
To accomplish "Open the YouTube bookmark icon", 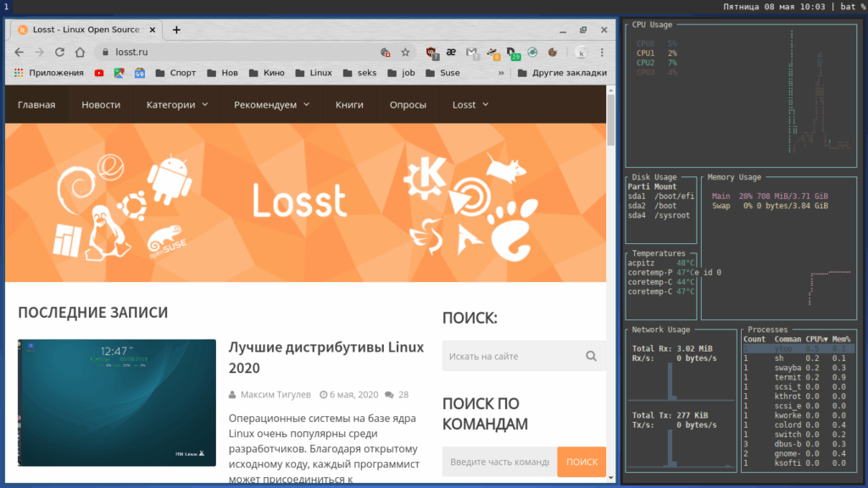I will 99,73.
